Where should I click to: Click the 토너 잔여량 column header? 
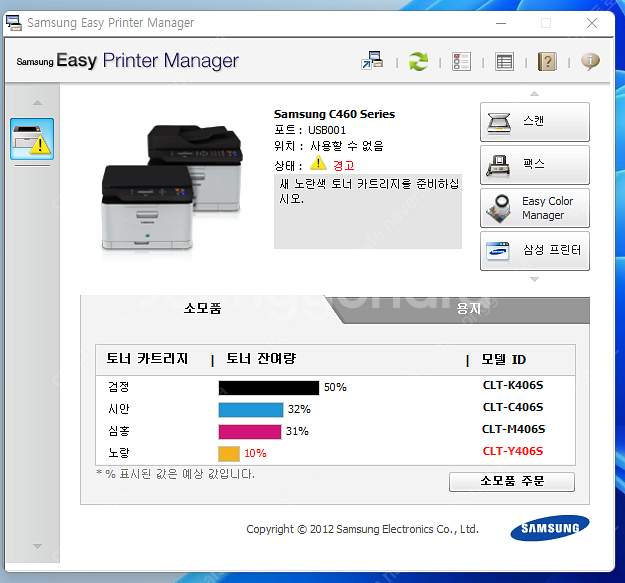click(261, 359)
